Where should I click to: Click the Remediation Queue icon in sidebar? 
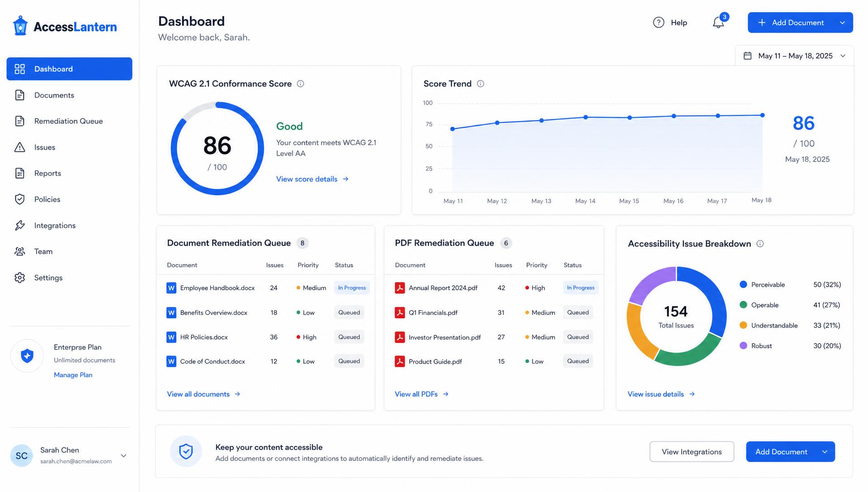coord(20,121)
